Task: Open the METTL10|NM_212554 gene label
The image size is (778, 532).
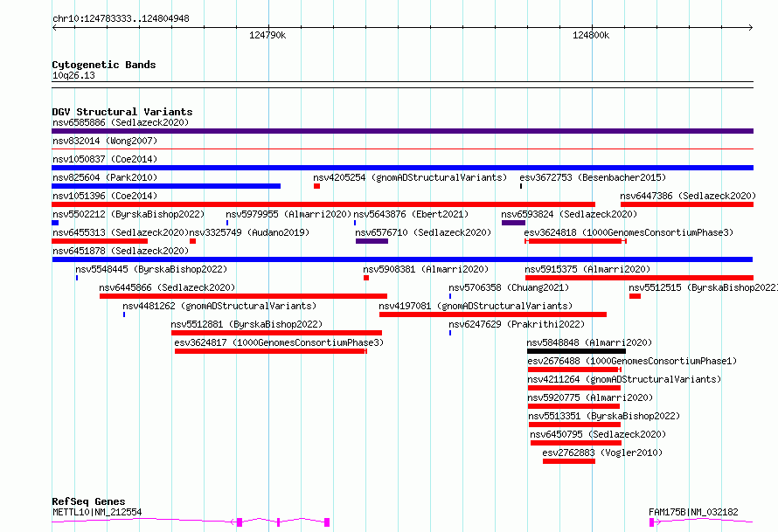Action: pyautogui.click(x=97, y=512)
